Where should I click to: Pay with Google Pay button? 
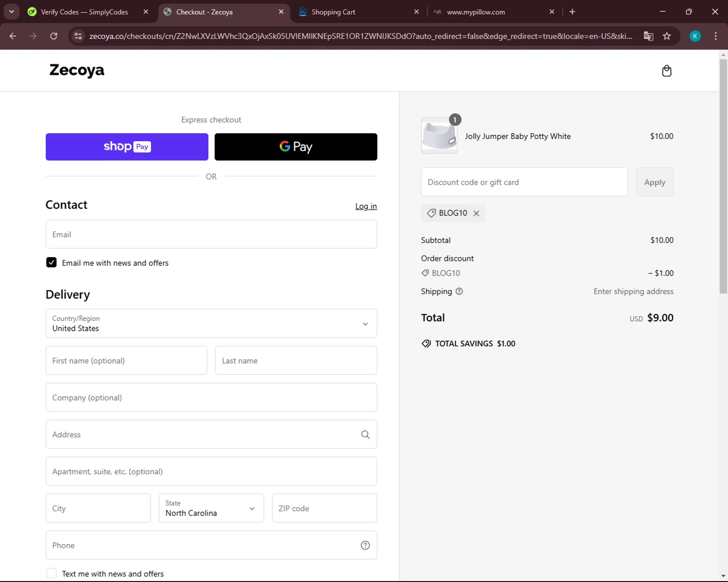296,147
